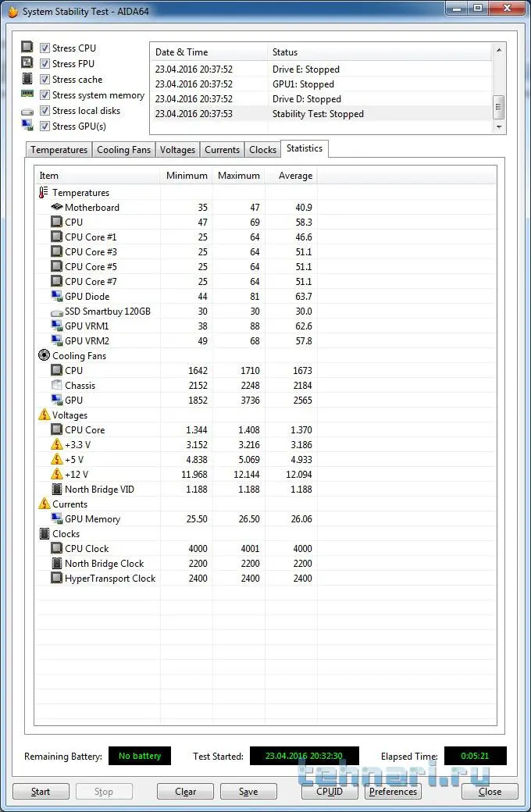This screenshot has width=531, height=812.
Task: Save the statistics report
Action: tap(248, 792)
